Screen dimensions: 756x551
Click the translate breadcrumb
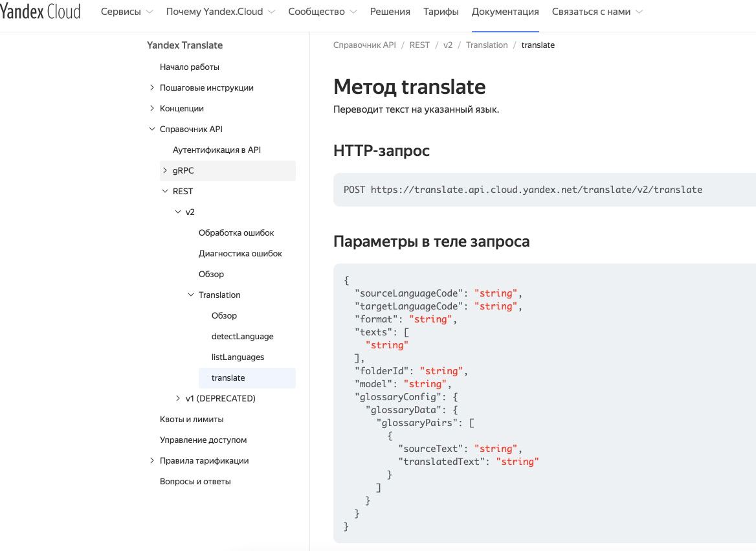click(538, 45)
